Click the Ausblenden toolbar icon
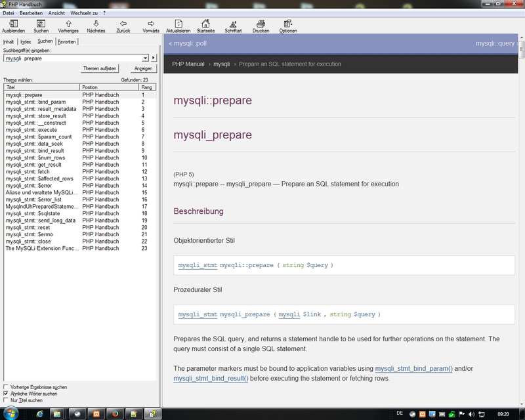The image size is (525, 420). pyautogui.click(x=13, y=24)
